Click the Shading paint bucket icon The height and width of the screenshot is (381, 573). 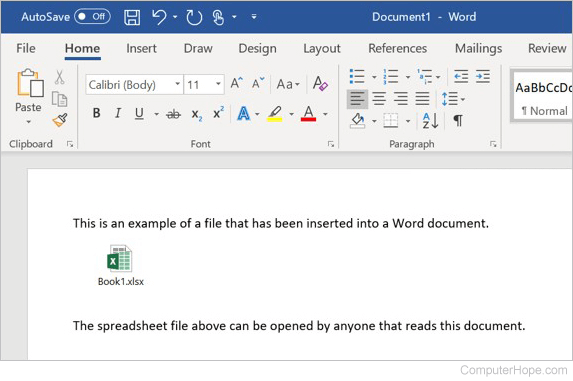click(x=357, y=120)
